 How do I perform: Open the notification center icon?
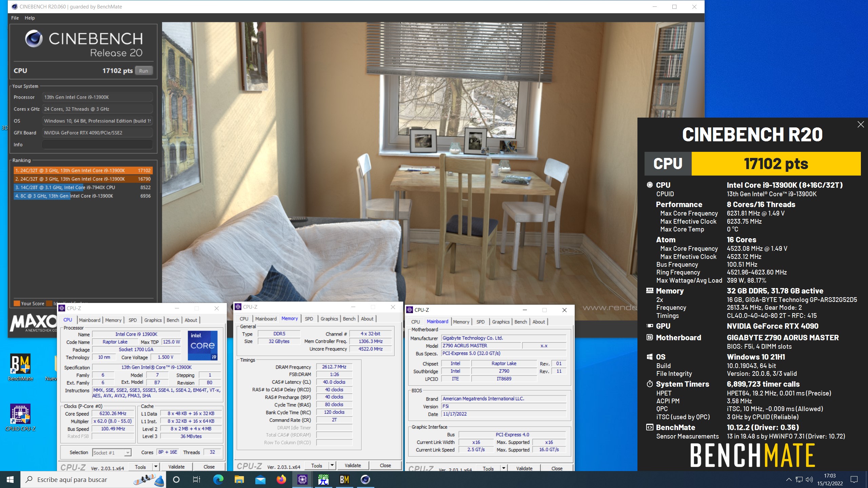click(x=854, y=480)
